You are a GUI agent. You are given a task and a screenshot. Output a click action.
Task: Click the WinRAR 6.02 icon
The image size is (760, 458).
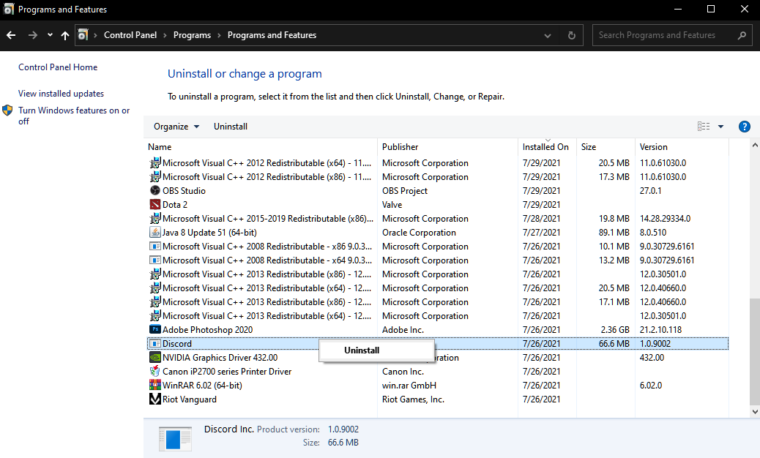point(155,385)
